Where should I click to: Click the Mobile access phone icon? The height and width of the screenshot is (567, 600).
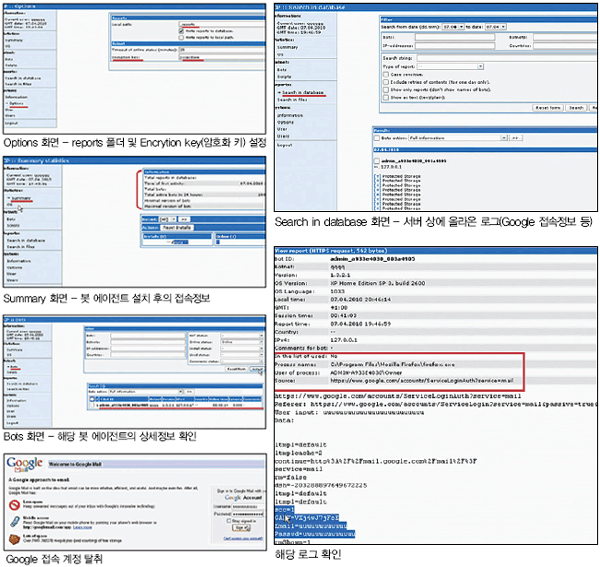pyautogui.click(x=15, y=521)
